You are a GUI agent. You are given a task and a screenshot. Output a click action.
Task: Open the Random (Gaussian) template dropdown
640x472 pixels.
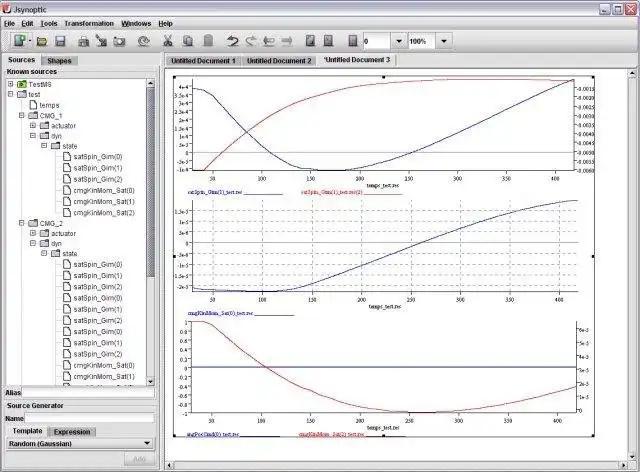(80, 443)
